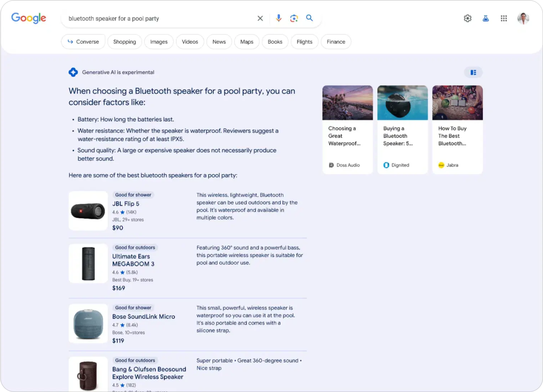Clear the search box with X icon
The height and width of the screenshot is (392, 543).
[260, 18]
